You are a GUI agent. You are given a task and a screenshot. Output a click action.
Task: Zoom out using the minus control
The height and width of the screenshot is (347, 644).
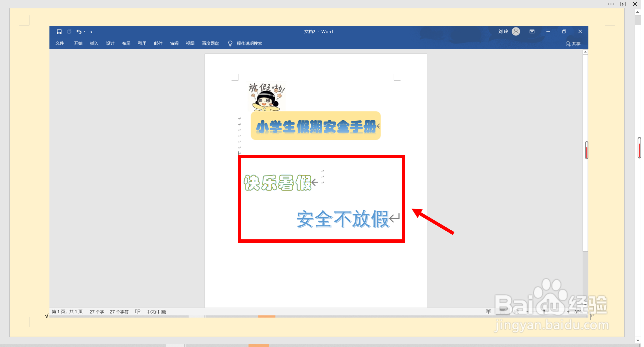point(527,311)
